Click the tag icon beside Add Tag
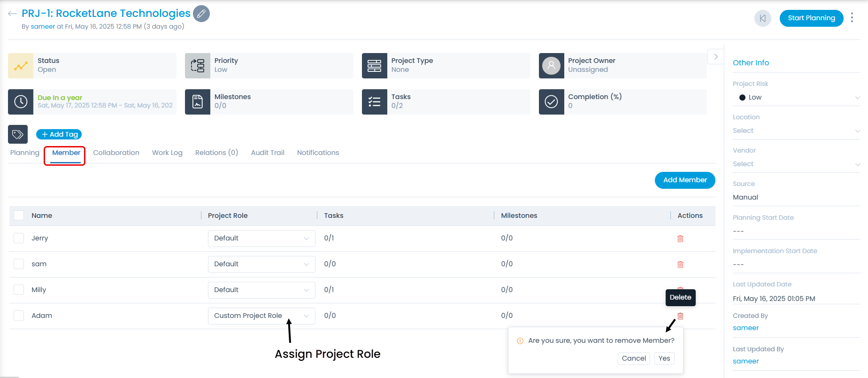This screenshot has width=868, height=378. click(18, 134)
